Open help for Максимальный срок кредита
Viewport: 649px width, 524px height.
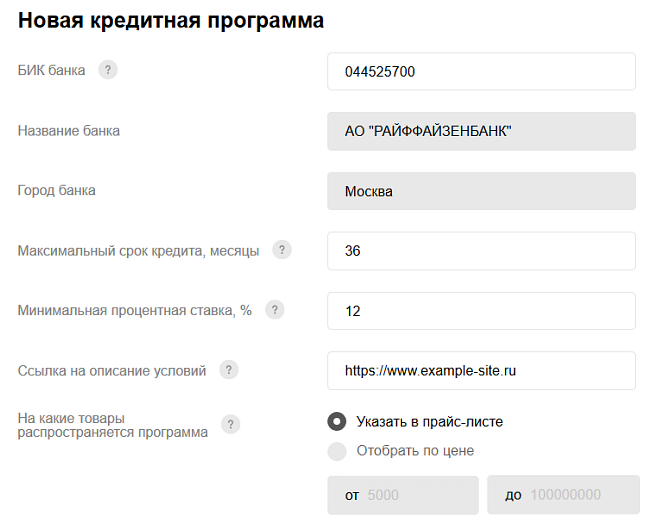(x=282, y=250)
